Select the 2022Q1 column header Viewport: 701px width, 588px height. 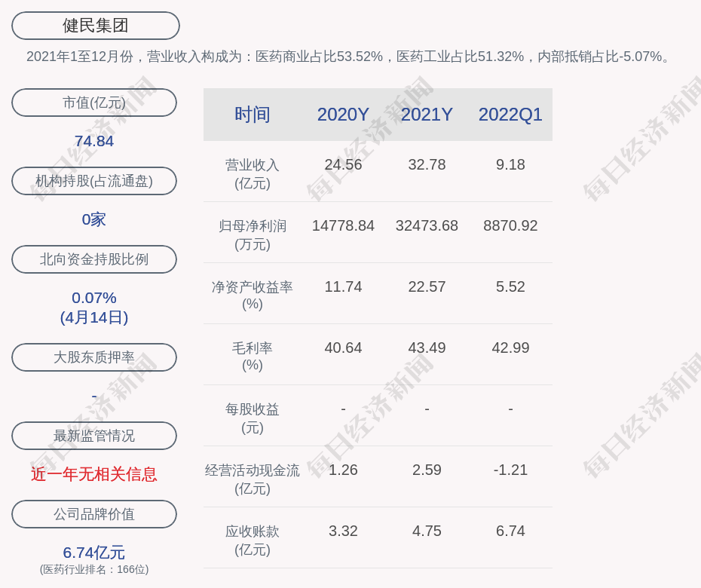click(510, 115)
